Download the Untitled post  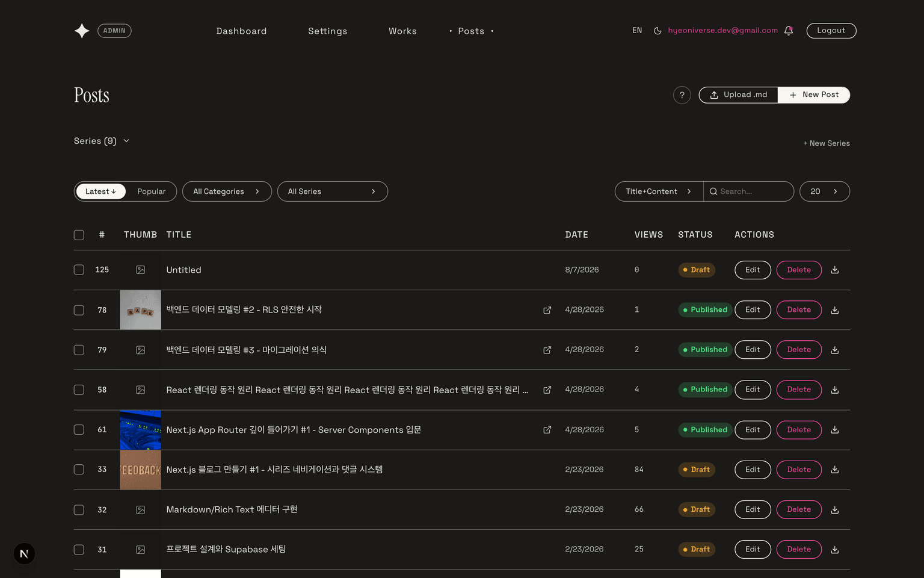point(835,270)
